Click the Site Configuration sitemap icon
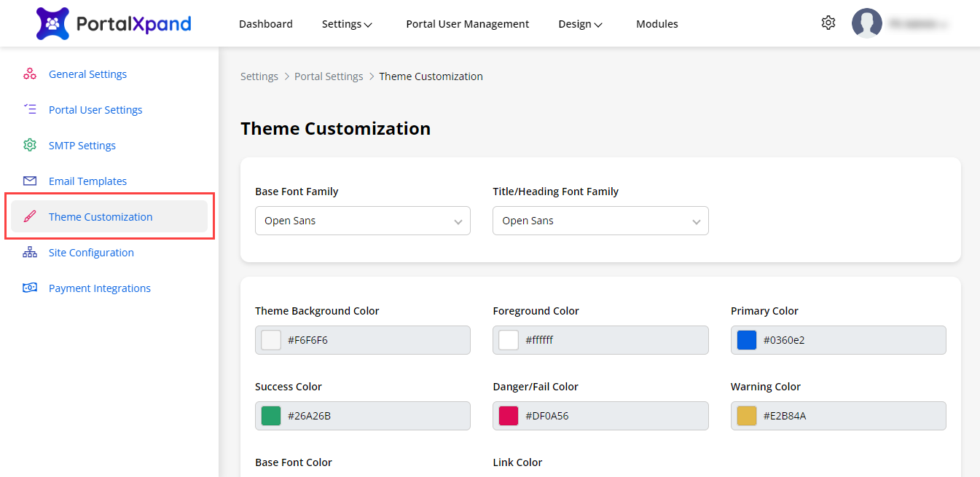The image size is (980, 477). click(30, 253)
